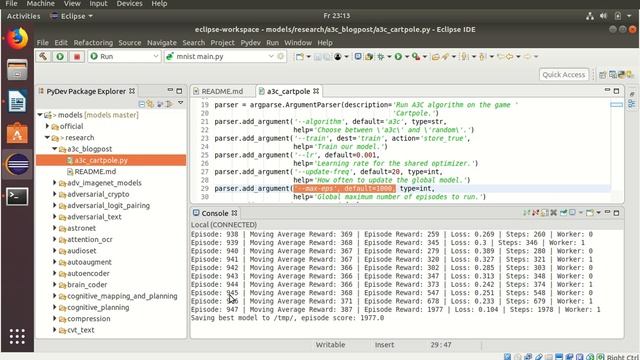Open the Project menu

click(222, 42)
